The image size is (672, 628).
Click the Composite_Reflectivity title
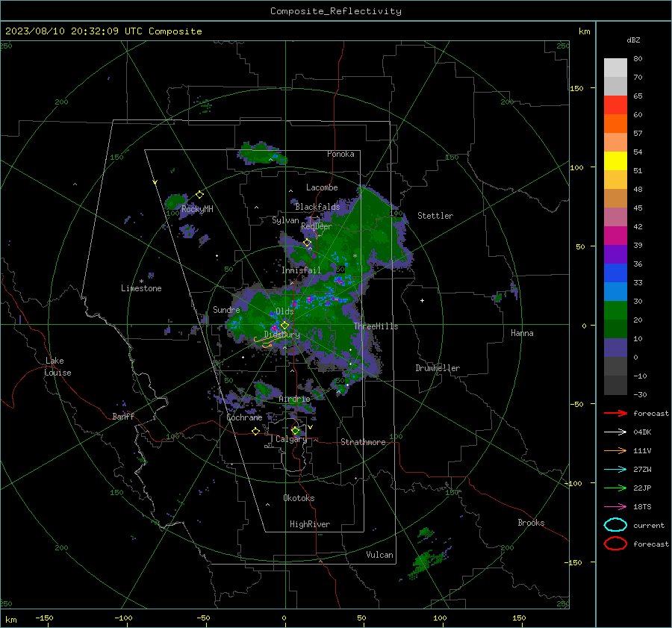[x=336, y=11]
